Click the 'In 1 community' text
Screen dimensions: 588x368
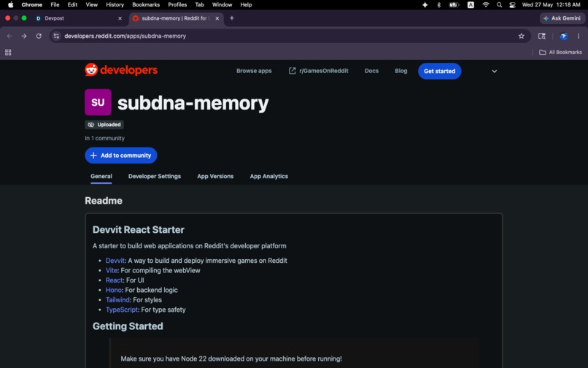tap(104, 138)
